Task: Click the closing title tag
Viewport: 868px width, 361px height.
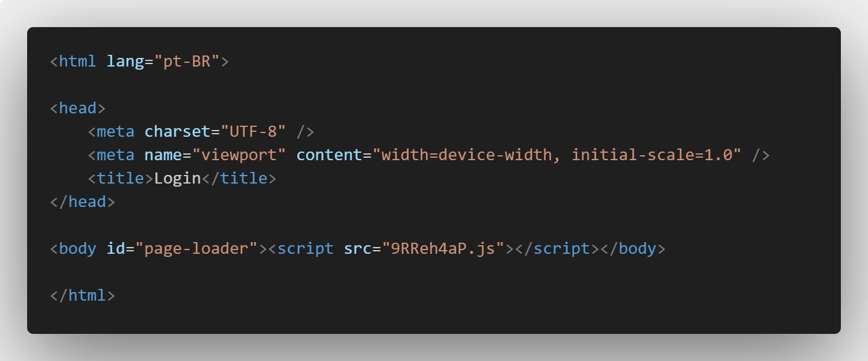Action: click(x=239, y=179)
